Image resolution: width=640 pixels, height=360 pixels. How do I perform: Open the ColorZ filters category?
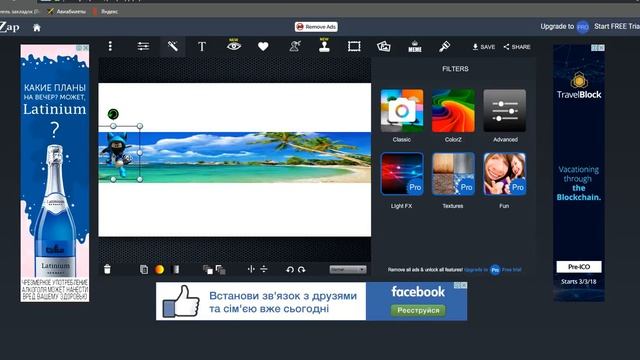point(453,111)
